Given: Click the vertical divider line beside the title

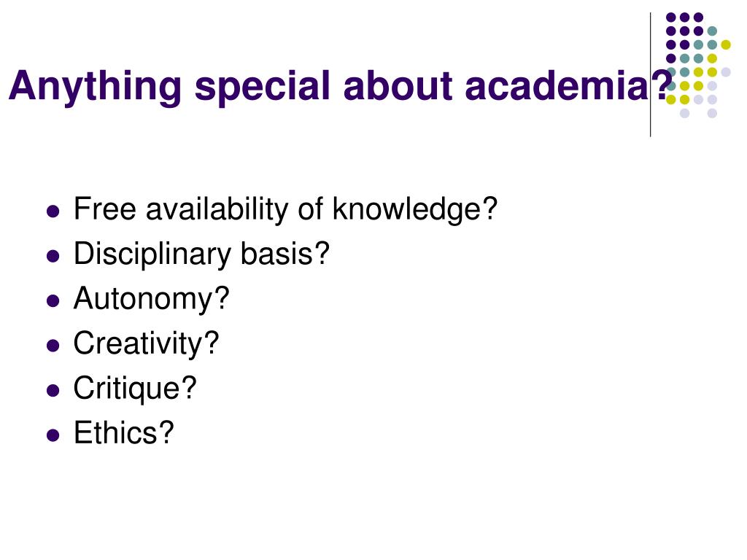Looking at the screenshot, I should click(x=650, y=75).
